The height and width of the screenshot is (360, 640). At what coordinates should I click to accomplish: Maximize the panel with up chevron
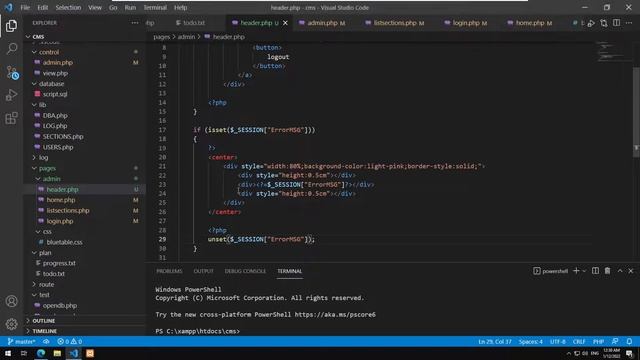620,271
